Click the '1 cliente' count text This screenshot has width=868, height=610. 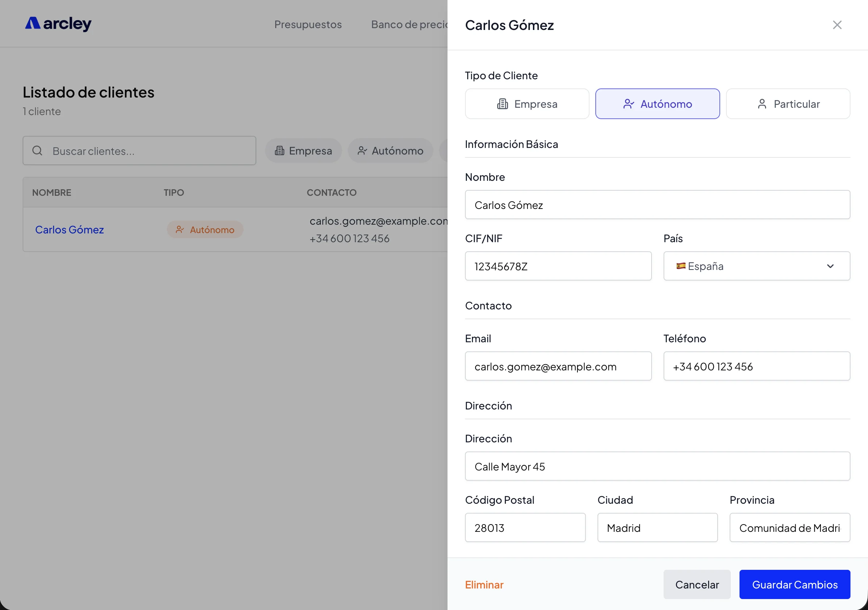42,111
